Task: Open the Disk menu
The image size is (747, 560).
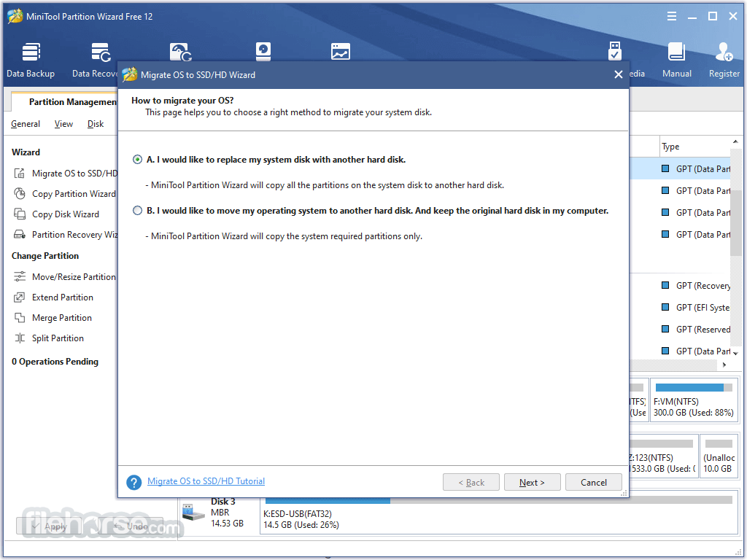Action: pos(96,124)
